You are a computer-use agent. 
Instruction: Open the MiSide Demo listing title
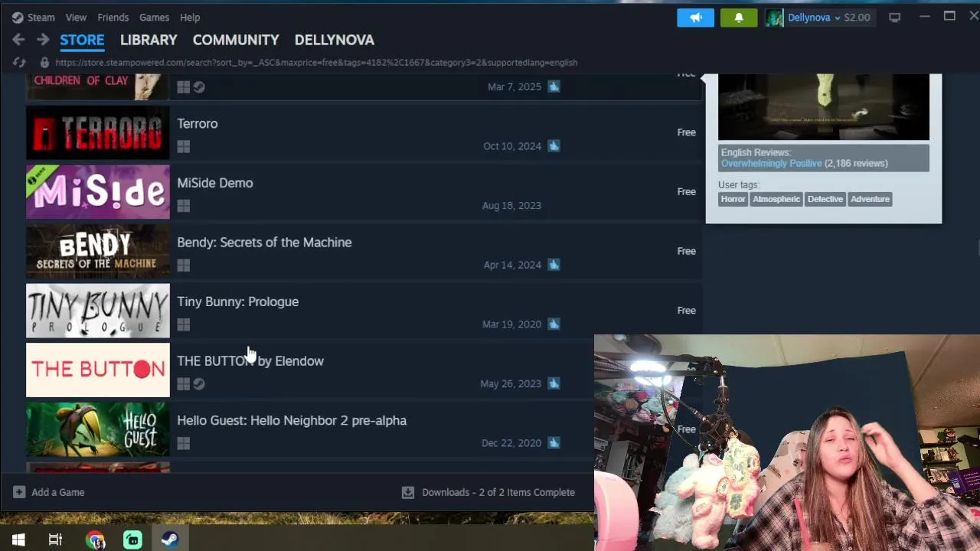tap(215, 183)
